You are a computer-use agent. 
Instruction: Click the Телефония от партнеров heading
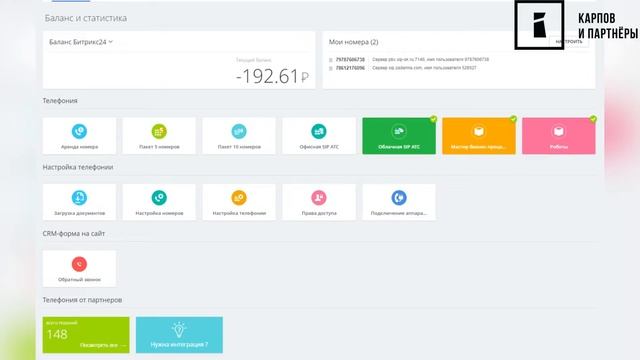pos(82,300)
